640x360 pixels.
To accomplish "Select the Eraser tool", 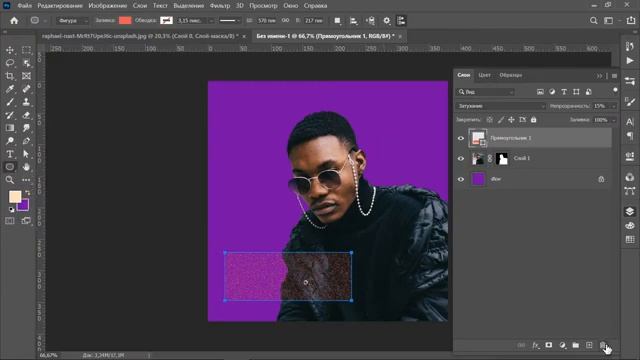I will click(26, 115).
